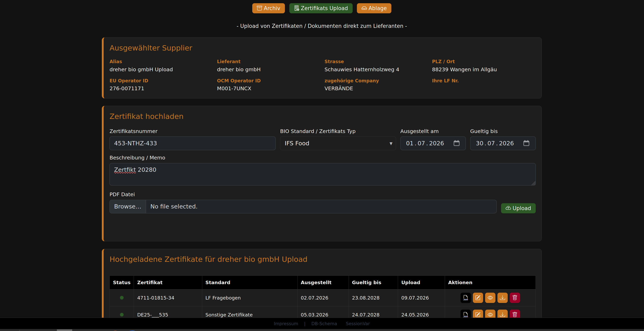
Task: Download certificate DE25-__535
Action: pyautogui.click(x=502, y=314)
